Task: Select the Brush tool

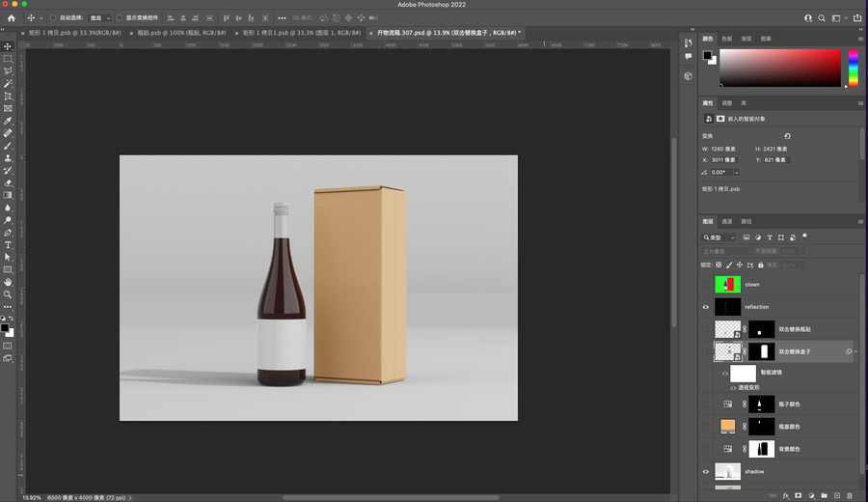Action: click(x=8, y=146)
